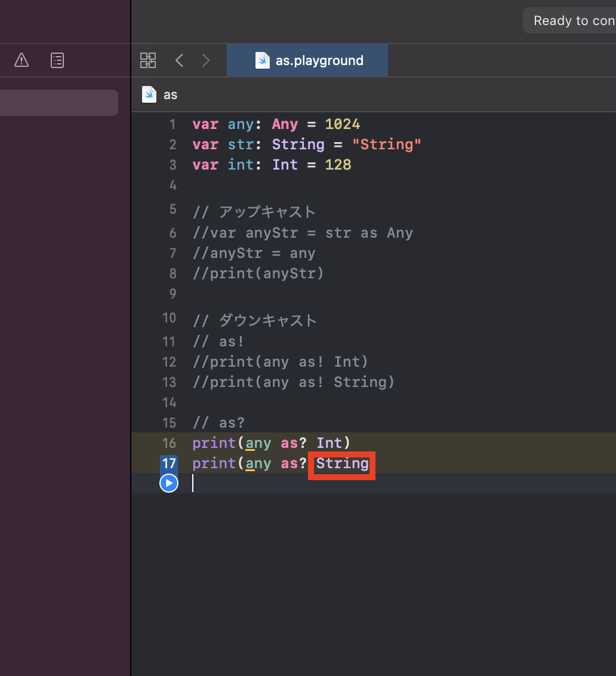Click line number 16 in the gutter
Screen dimensions: 616x676
(x=169, y=443)
